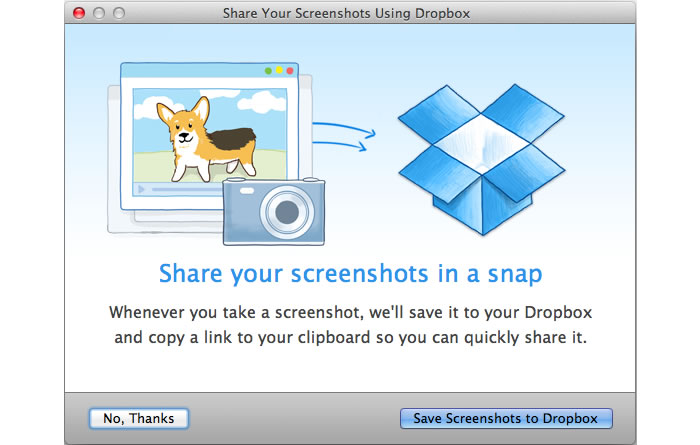Viewport: 700px width, 445px height.
Task: Click the text 'Whenever you take a screenshot'
Action: (x=235, y=312)
